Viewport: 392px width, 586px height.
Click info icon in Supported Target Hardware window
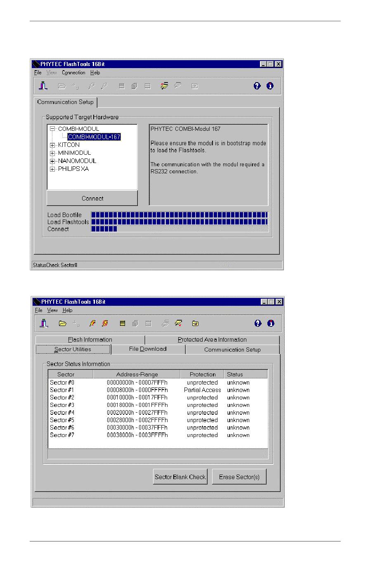pos(270,86)
